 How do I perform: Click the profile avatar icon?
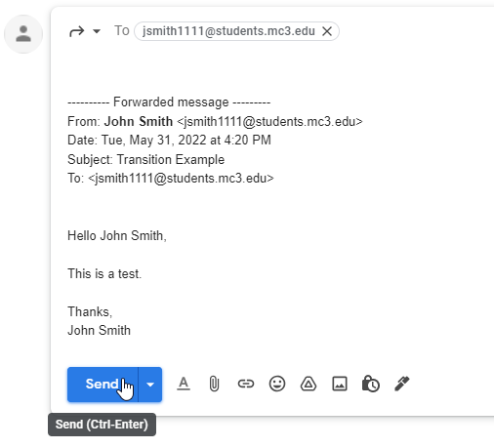(x=23, y=34)
